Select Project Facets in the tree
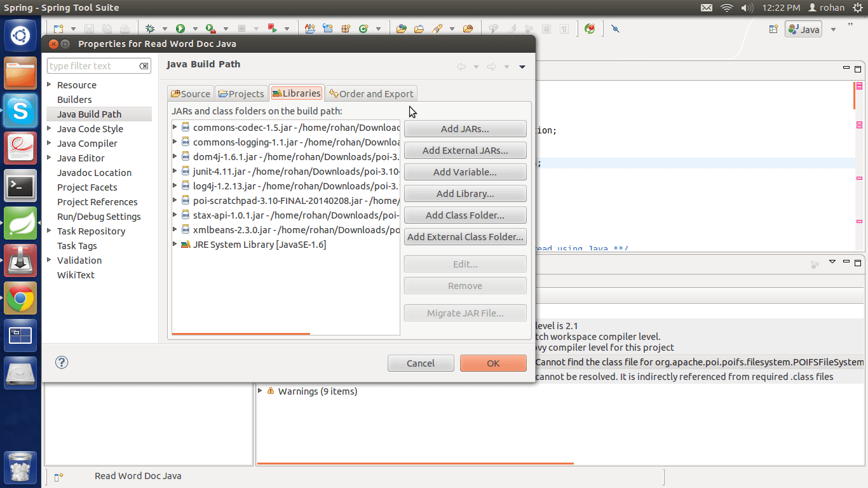The image size is (868, 488). [87, 187]
